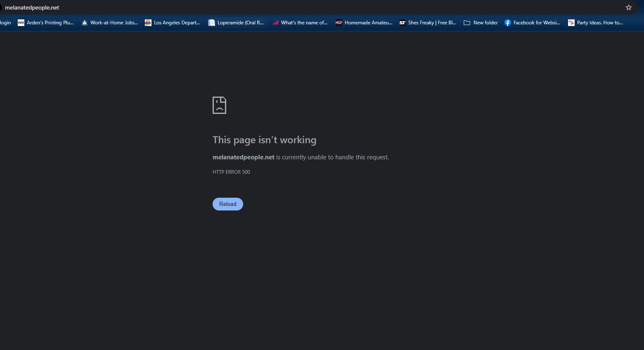Expand the New folder bookmarks folder
The height and width of the screenshot is (350, 644).
481,23
